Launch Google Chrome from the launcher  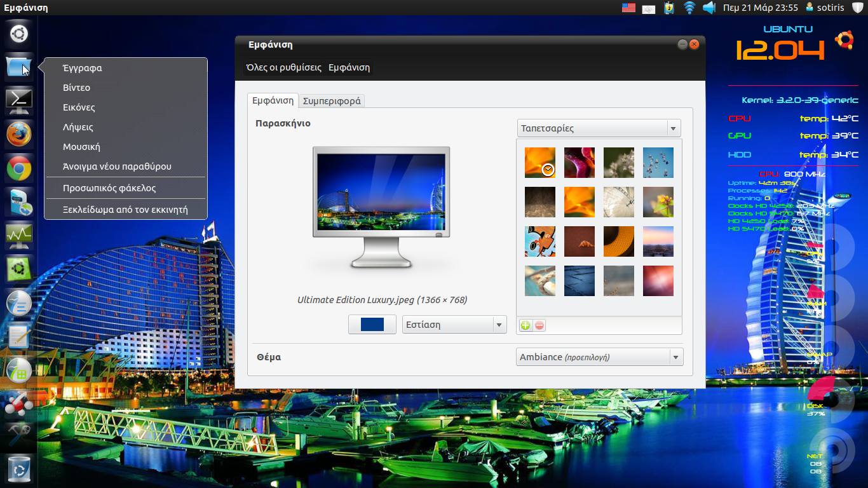[18, 168]
